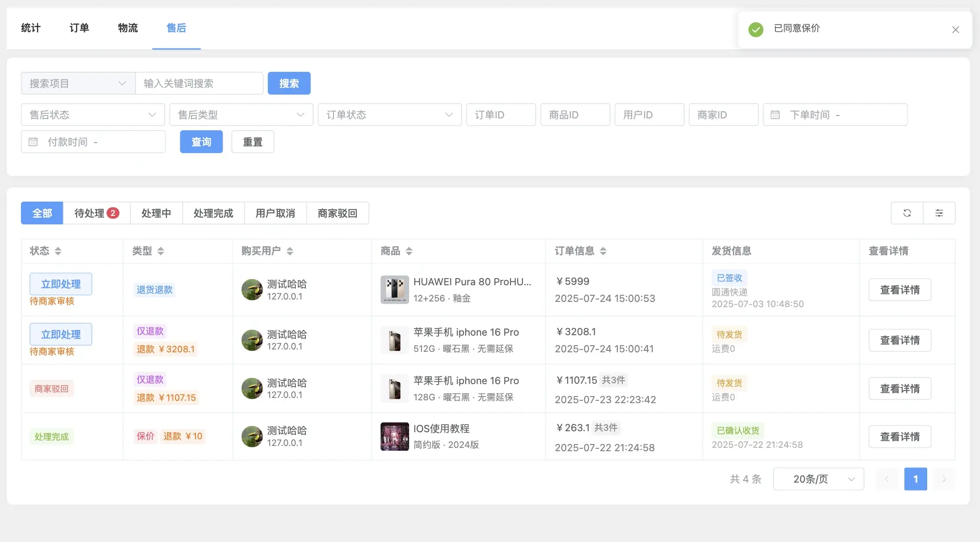980x542 pixels.
Task: Open the column settings icon
Action: click(939, 213)
